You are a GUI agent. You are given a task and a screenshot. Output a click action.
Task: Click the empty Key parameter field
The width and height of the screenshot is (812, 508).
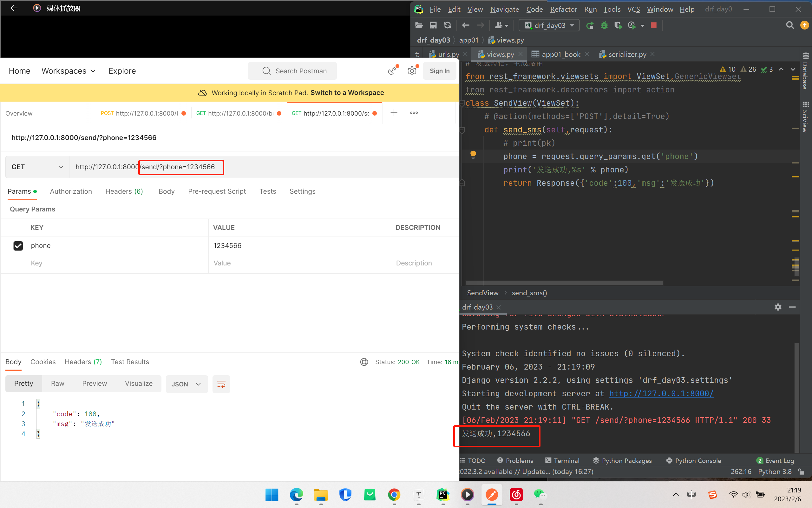tap(117, 264)
